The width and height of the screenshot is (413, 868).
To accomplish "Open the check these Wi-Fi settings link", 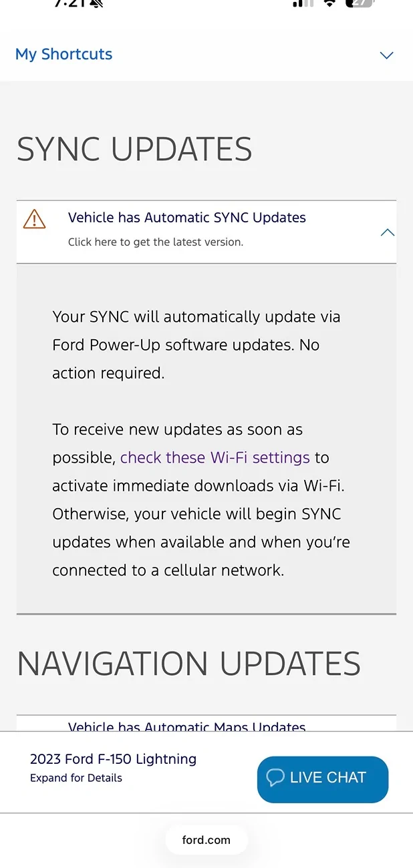I will (215, 457).
